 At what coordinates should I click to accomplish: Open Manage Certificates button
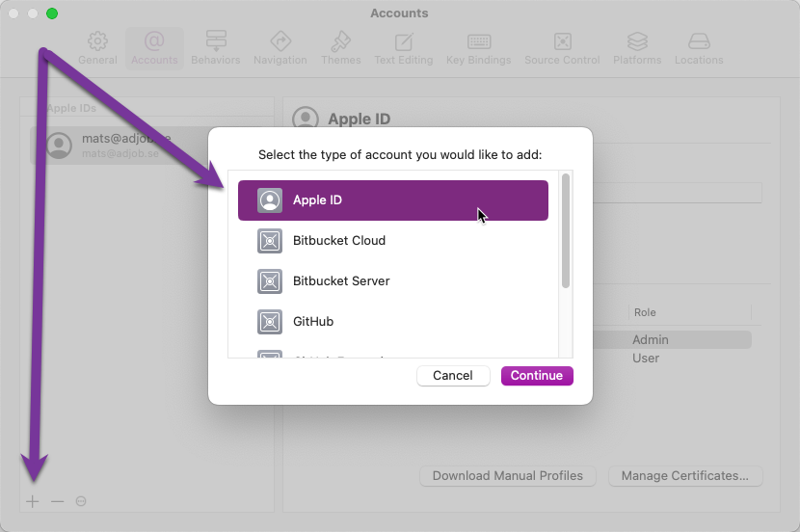(685, 476)
